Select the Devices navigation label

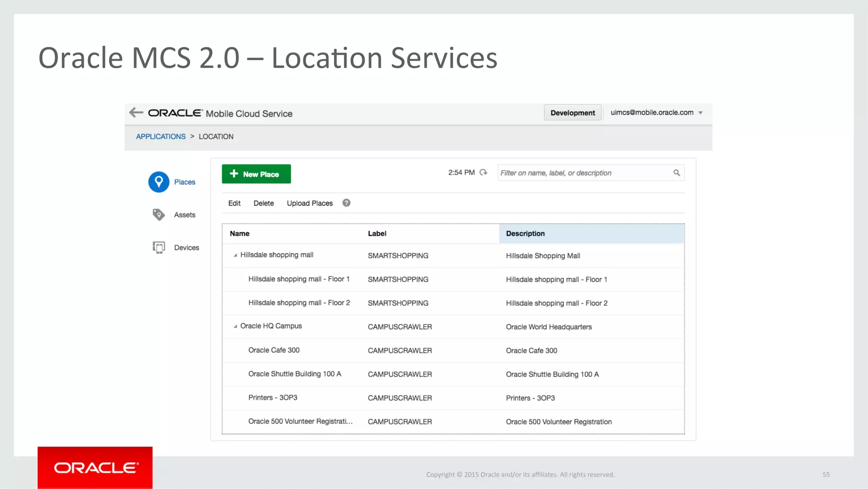click(x=186, y=247)
